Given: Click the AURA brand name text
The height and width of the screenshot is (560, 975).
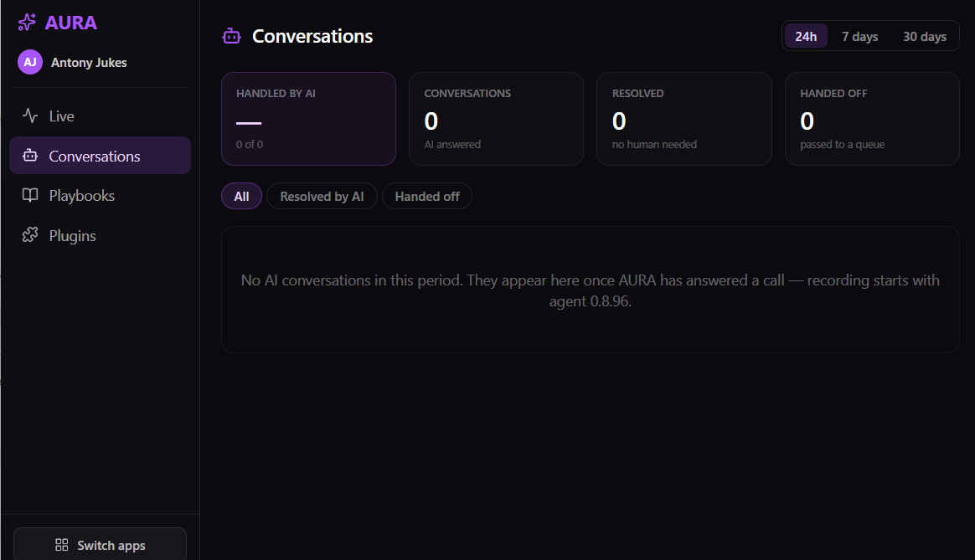Looking at the screenshot, I should click(71, 23).
